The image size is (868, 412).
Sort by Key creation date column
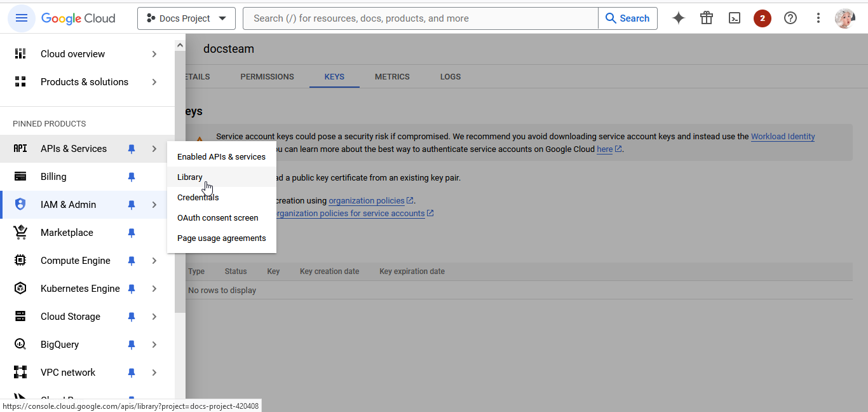329,271
